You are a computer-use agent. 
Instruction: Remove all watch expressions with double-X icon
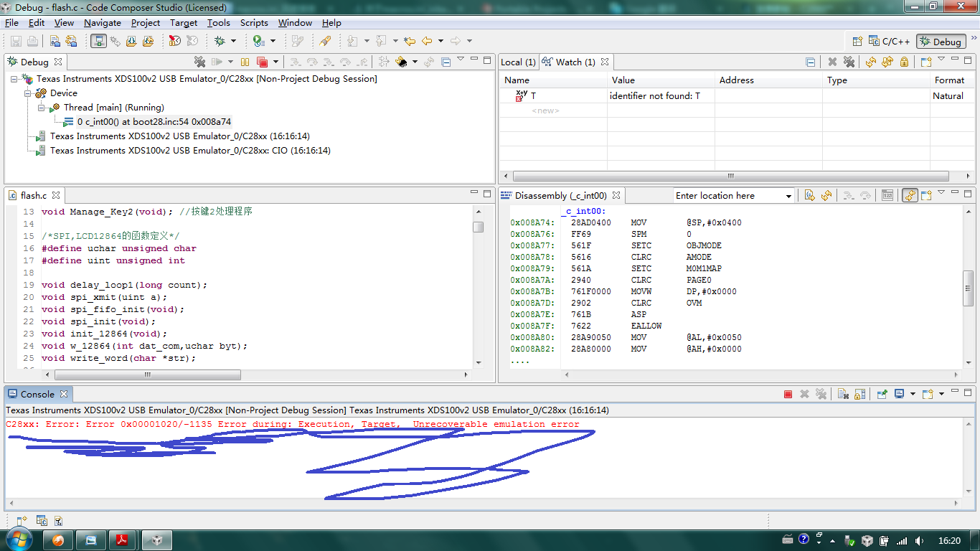[x=849, y=62]
